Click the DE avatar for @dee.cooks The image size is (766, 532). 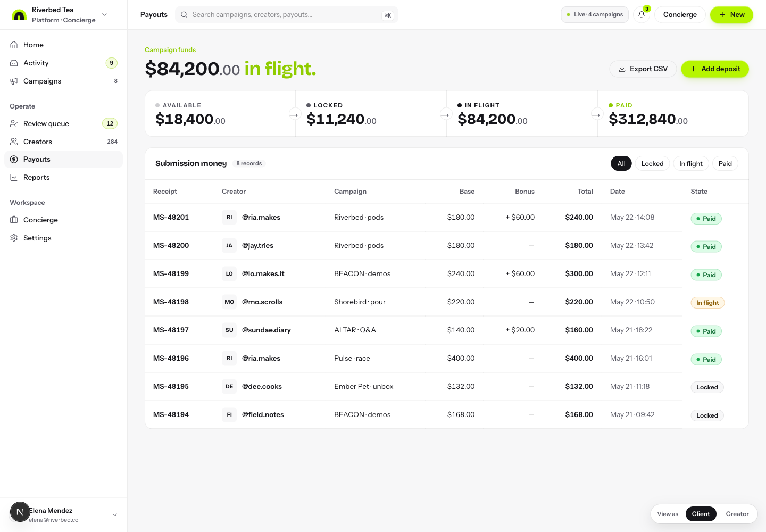click(229, 386)
